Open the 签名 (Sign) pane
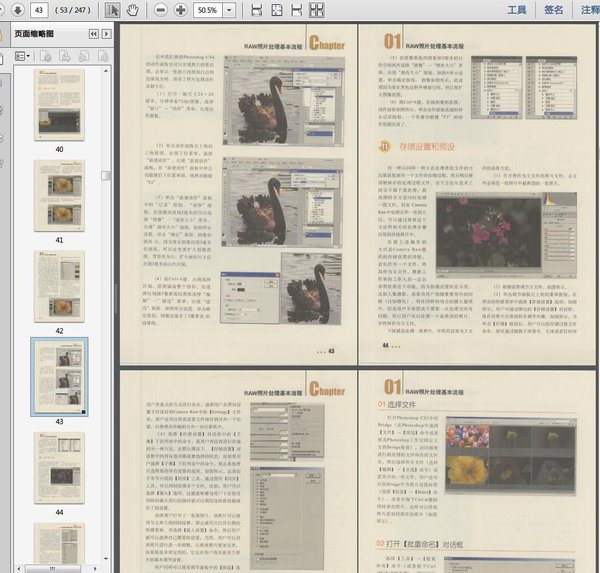Screen dimensions: 600x573 [x=553, y=10]
